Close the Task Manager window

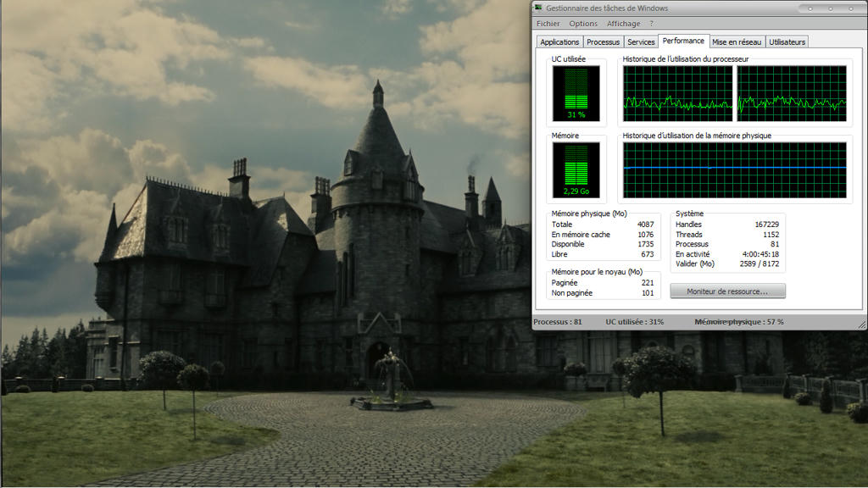click(x=850, y=8)
